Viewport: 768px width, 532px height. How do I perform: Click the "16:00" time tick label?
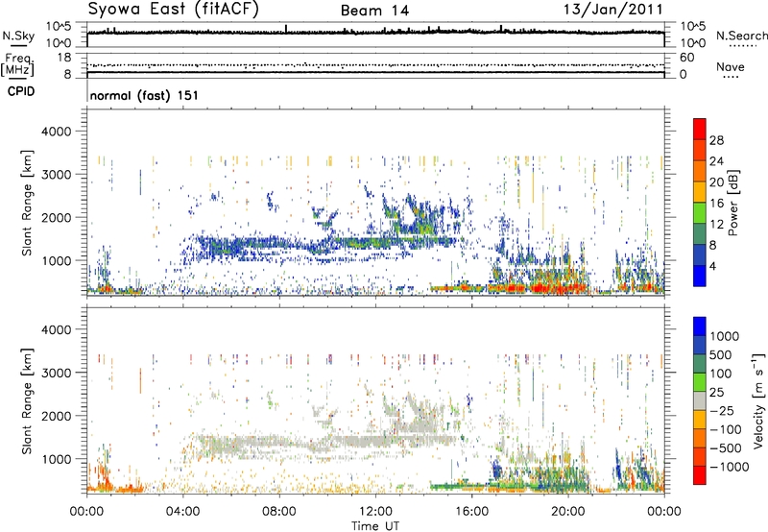click(471, 512)
